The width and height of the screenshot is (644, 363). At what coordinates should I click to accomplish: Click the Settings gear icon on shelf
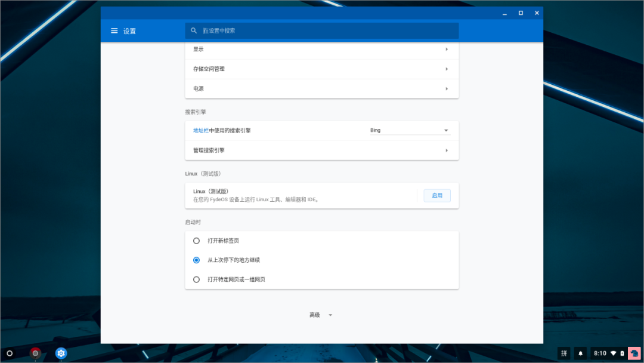pos(61,353)
